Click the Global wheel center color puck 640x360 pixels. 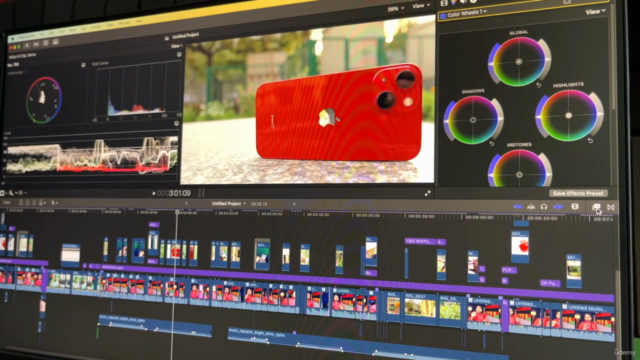pyautogui.click(x=519, y=62)
